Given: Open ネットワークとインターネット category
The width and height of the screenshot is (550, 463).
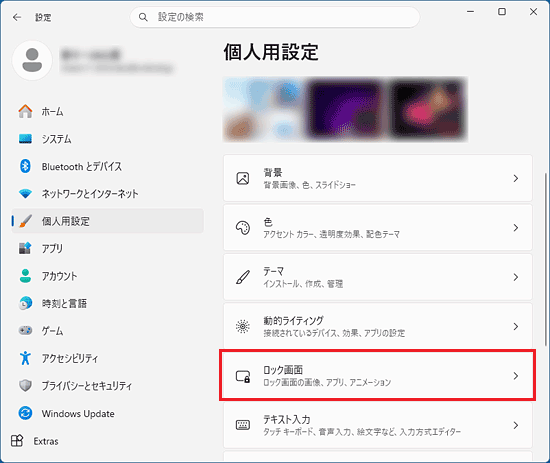Looking at the screenshot, I should (108, 194).
